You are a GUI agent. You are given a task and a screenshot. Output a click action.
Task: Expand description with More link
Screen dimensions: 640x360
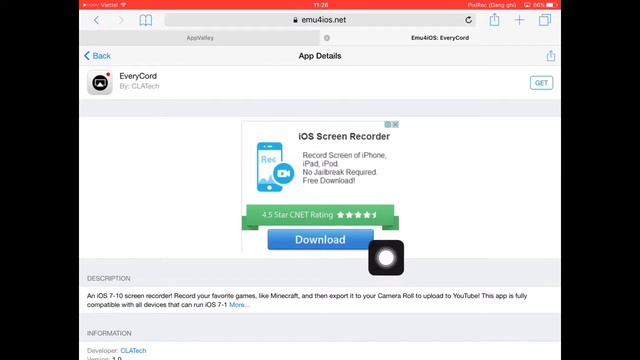(239, 305)
